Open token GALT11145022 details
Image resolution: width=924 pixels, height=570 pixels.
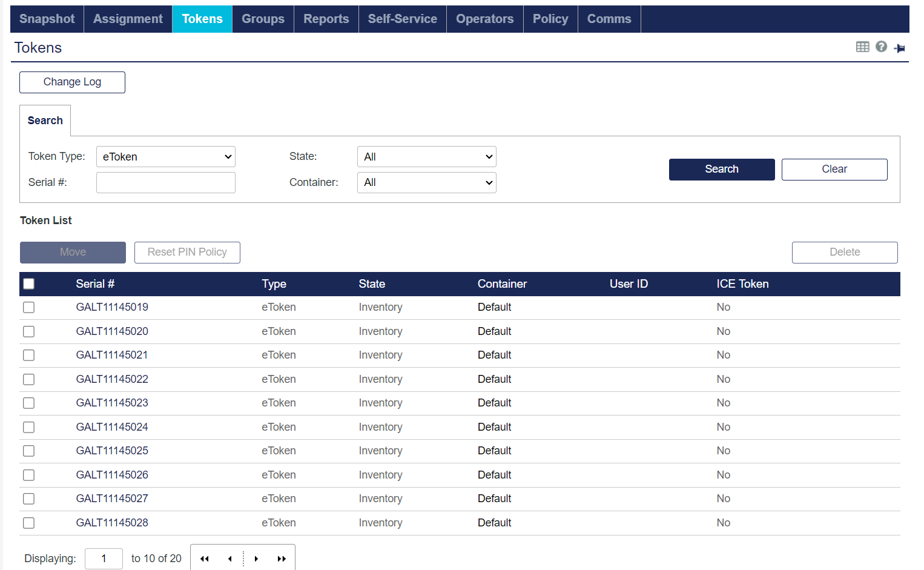click(x=111, y=379)
